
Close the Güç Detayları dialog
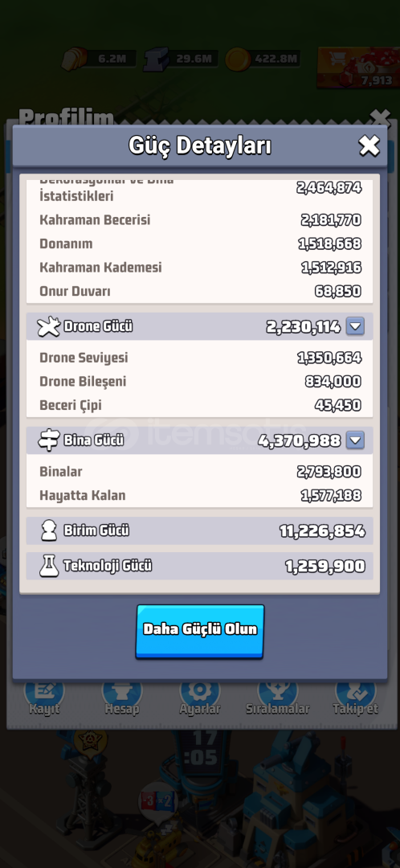(369, 146)
